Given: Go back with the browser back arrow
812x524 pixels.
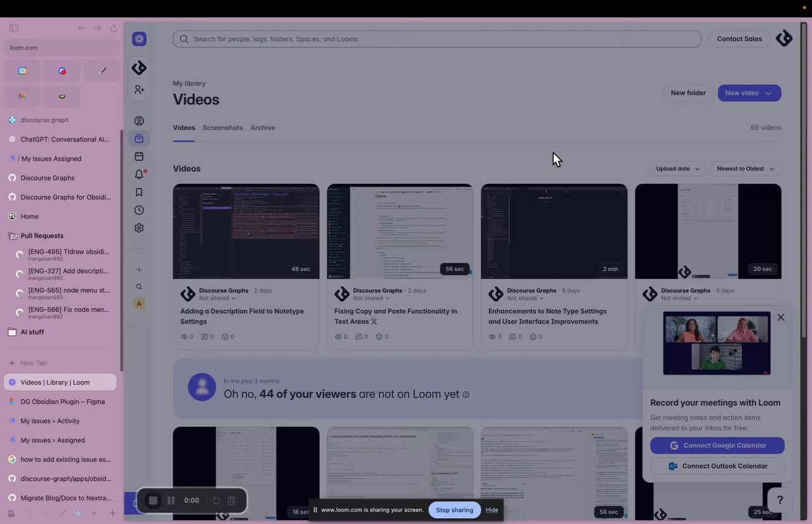Looking at the screenshot, I should 81,28.
